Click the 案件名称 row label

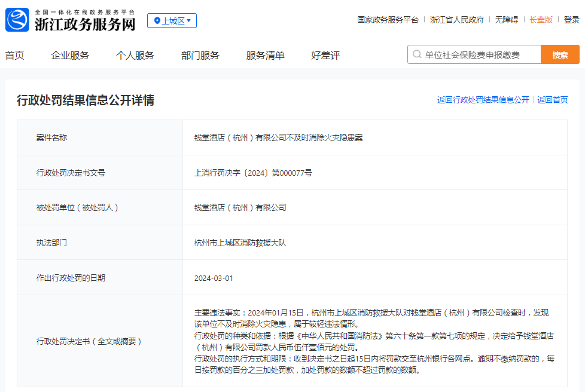point(51,137)
